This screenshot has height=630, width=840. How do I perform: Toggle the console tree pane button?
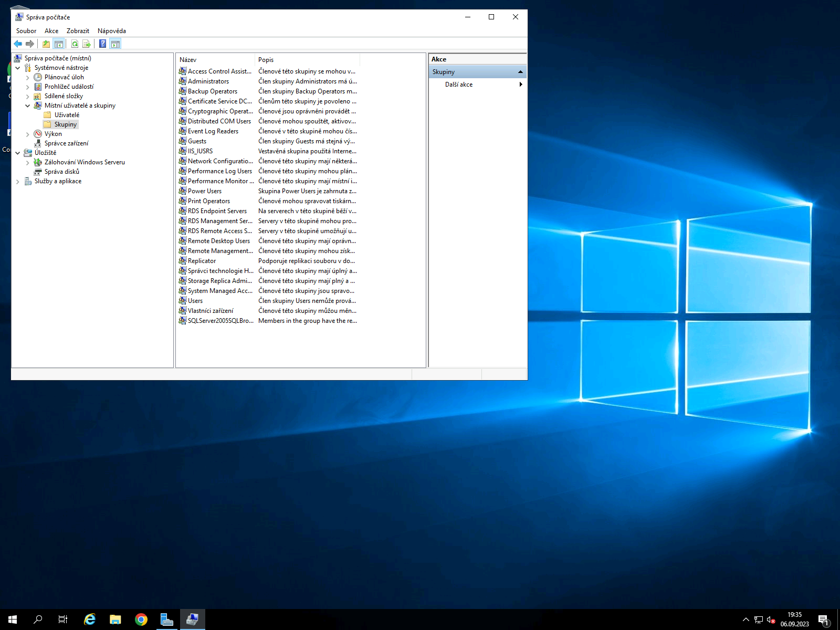pos(59,44)
